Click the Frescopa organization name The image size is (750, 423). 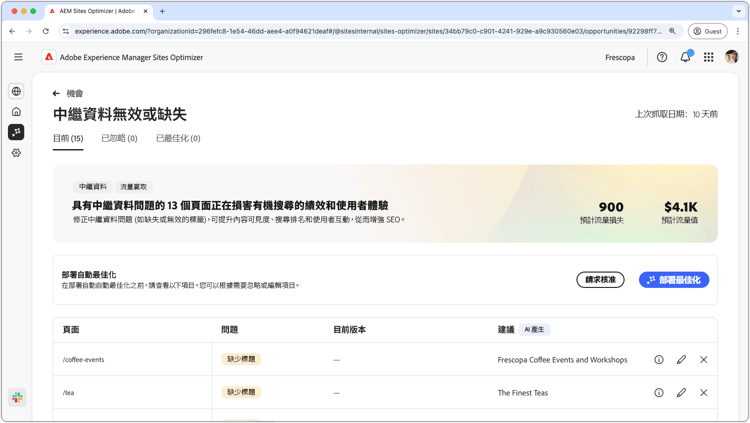pos(620,57)
